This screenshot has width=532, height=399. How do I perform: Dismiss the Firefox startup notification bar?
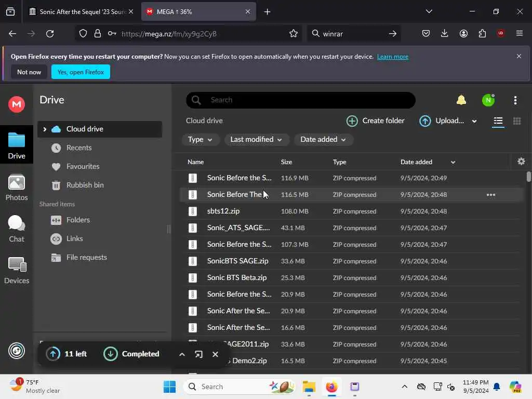click(519, 56)
